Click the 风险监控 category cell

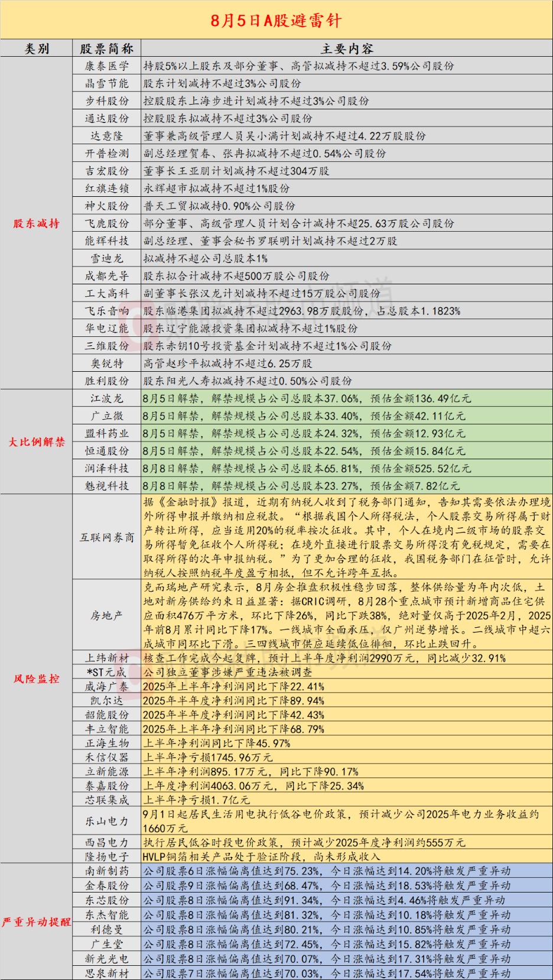pos(37,679)
